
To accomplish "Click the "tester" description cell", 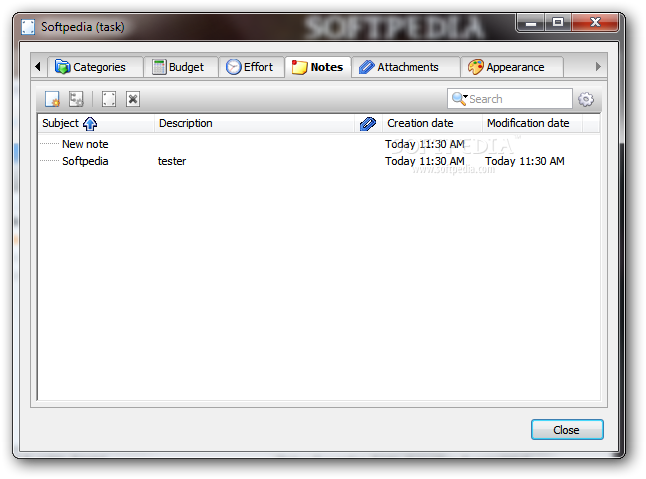I will (172, 161).
